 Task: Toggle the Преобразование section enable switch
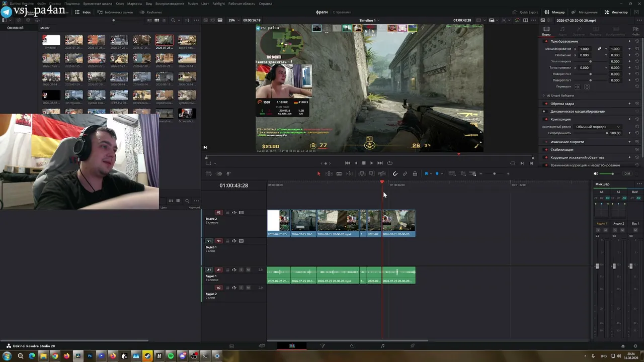pos(546,41)
